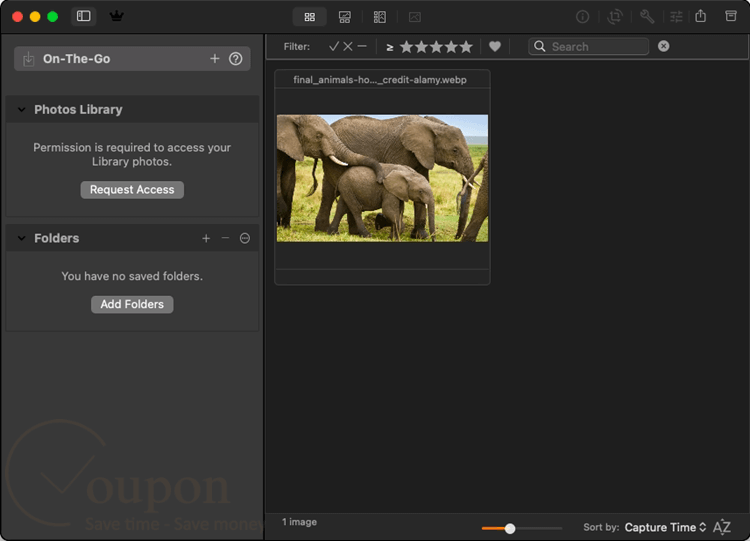Click the Folders plus icon

coord(206,238)
